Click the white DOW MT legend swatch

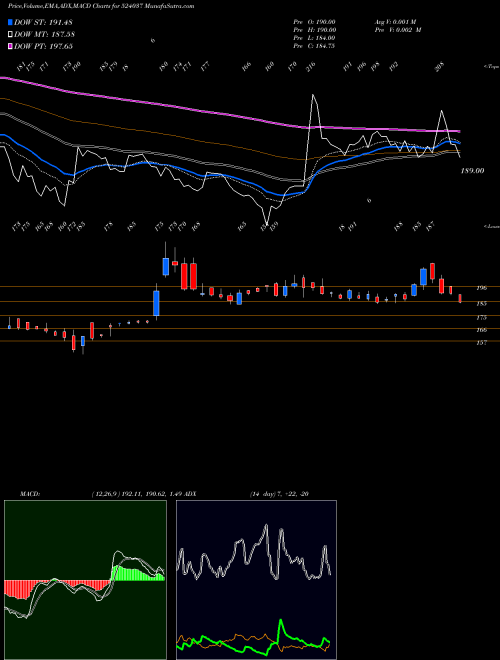tap(11, 34)
